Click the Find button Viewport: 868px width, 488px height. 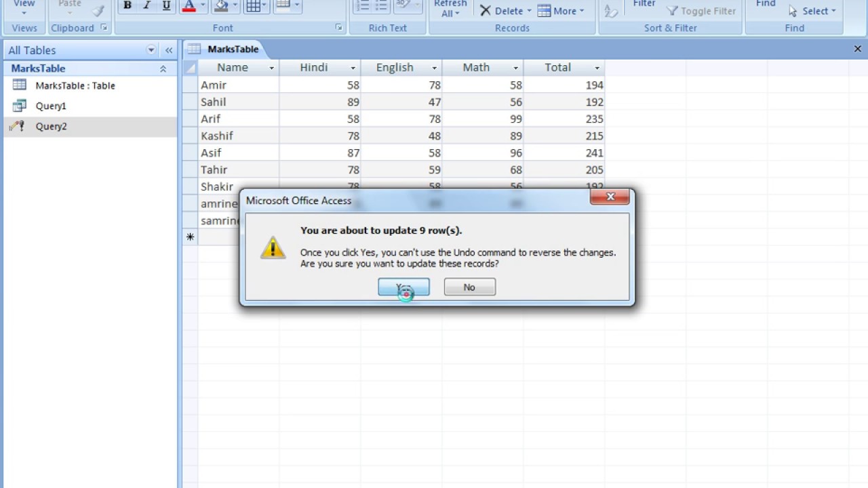pyautogui.click(x=766, y=4)
